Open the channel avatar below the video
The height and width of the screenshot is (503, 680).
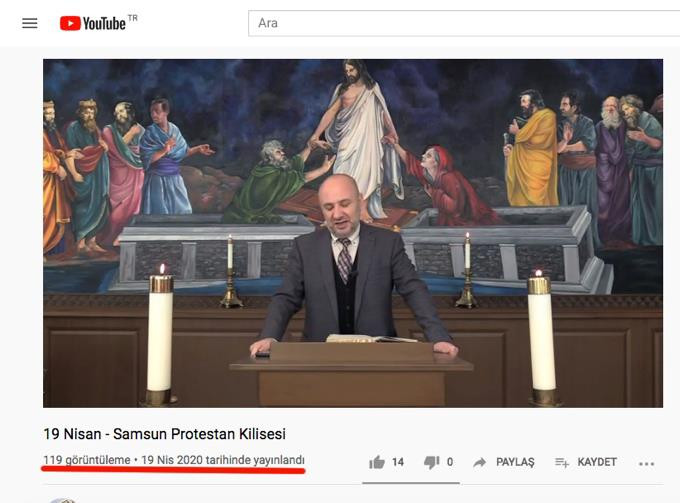pyautogui.click(x=63, y=501)
